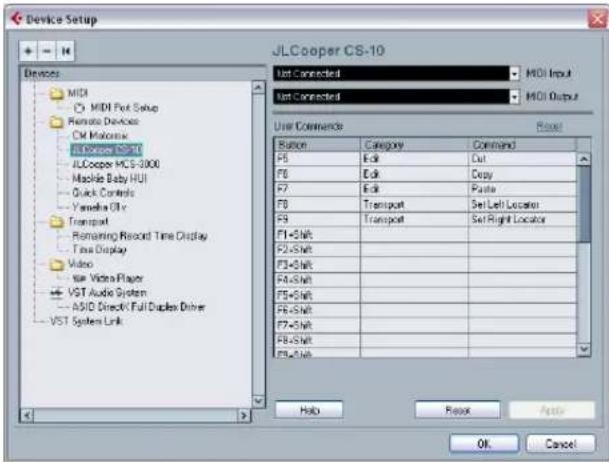Click the Command column header
609x462 pixels.
click(x=522, y=145)
